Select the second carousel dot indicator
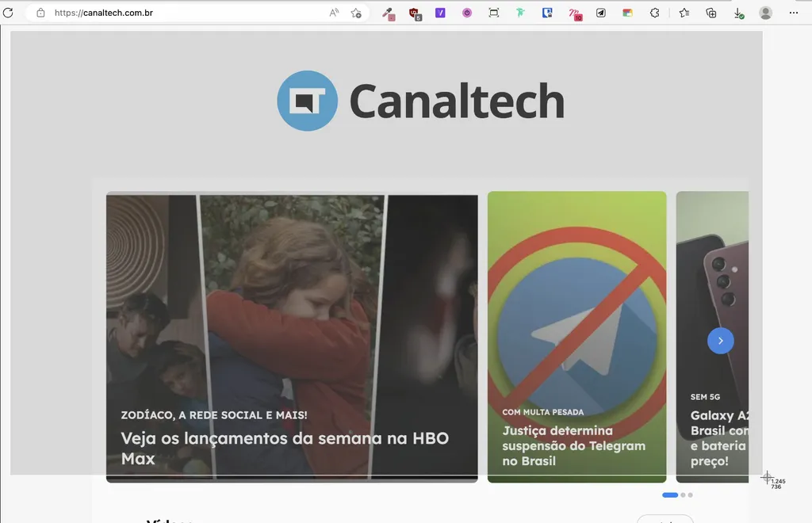The image size is (812, 523). point(683,495)
